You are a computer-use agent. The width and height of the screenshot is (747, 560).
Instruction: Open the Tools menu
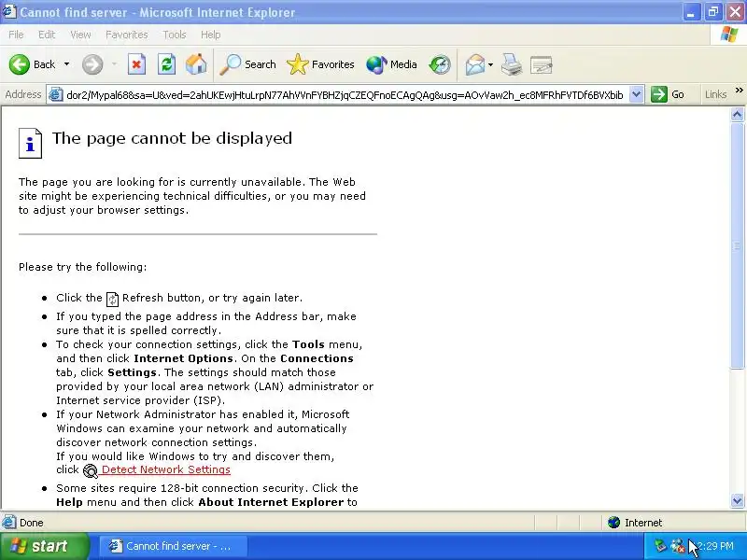pos(175,35)
